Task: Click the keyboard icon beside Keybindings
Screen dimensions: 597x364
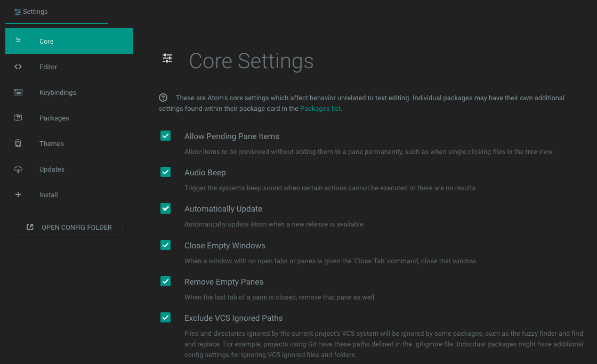Action: coord(18,92)
